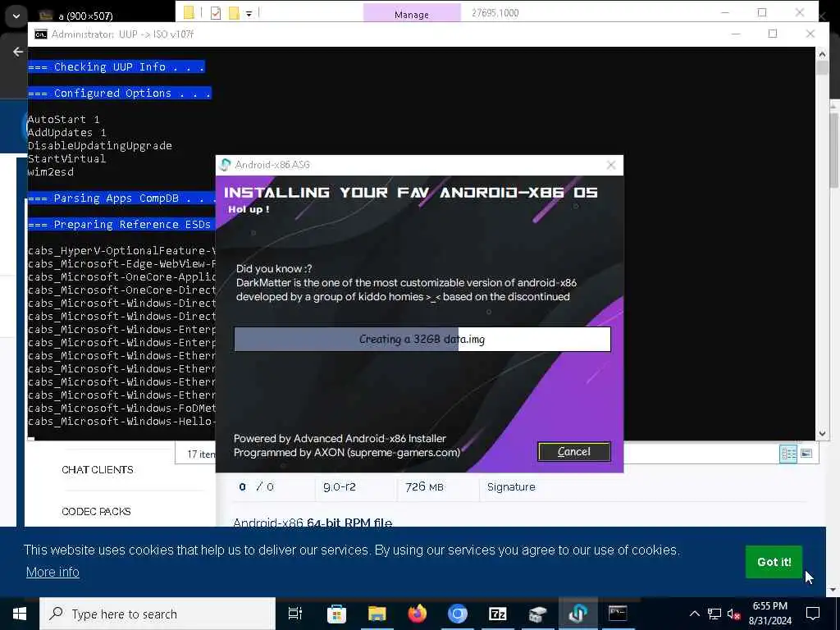Viewport: 840px width, 630px height.
Task: Switch Explorer to details view icon
Action: (x=788, y=454)
